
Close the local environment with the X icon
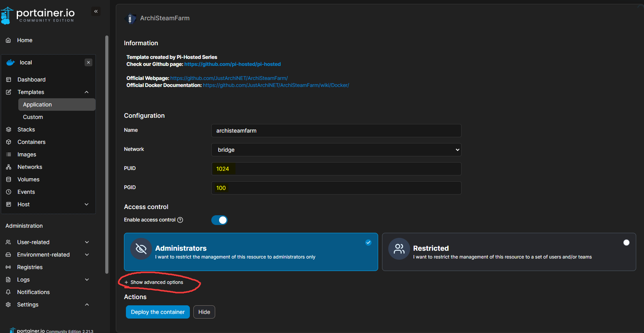point(88,62)
